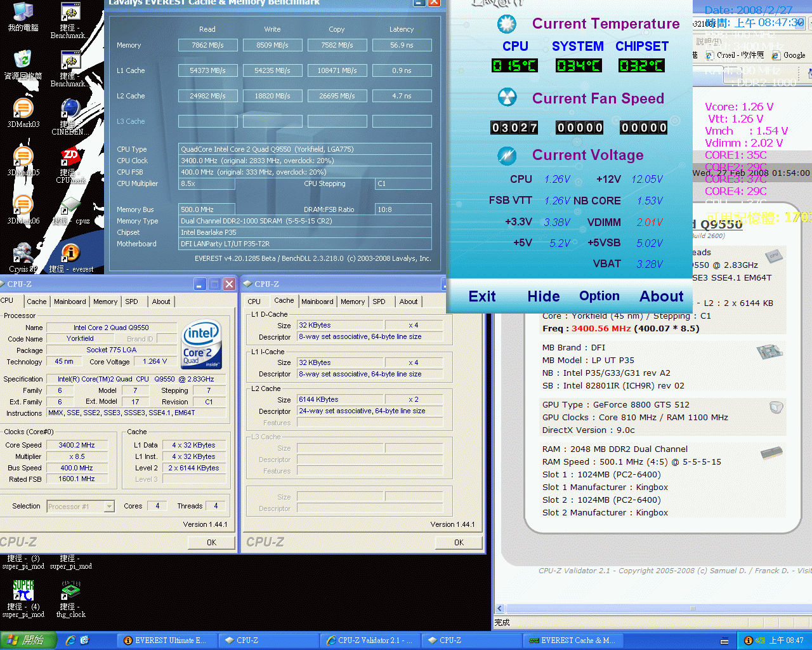Click Exit in hardware monitor panel
This screenshot has width=812, height=650.
[x=482, y=296]
